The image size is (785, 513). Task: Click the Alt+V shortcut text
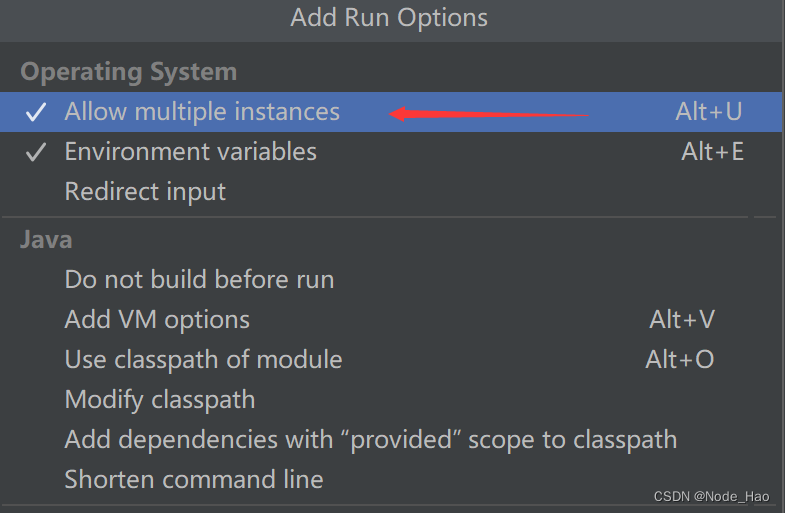coord(682,320)
